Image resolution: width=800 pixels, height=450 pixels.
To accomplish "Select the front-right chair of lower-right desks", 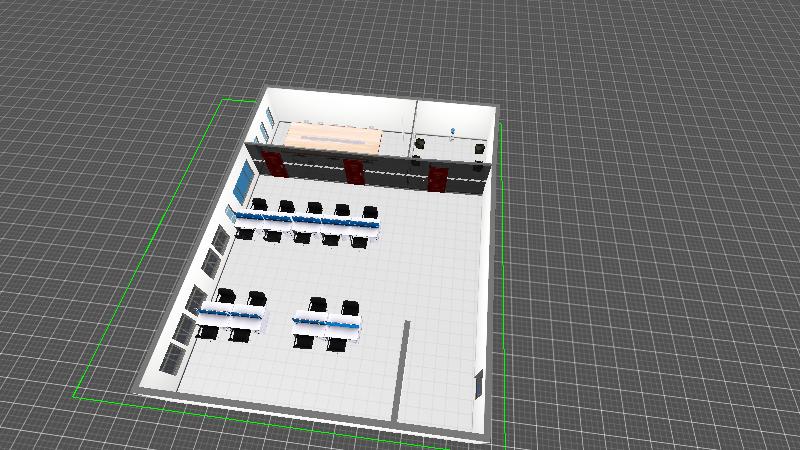I will tap(339, 344).
